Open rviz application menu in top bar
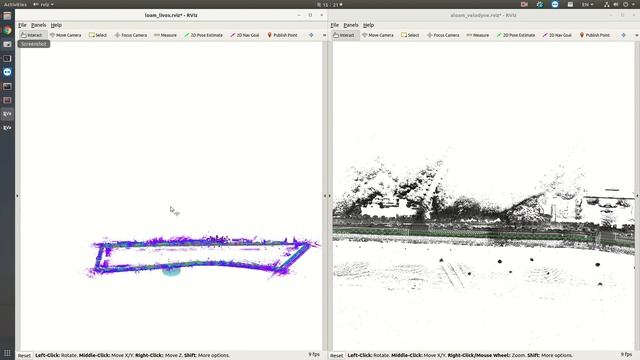This screenshot has height=360, width=640. [43, 4]
